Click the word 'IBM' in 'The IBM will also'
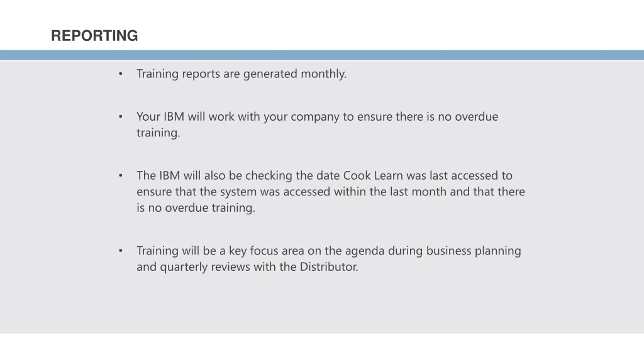The image size is (644, 362). 170,175
